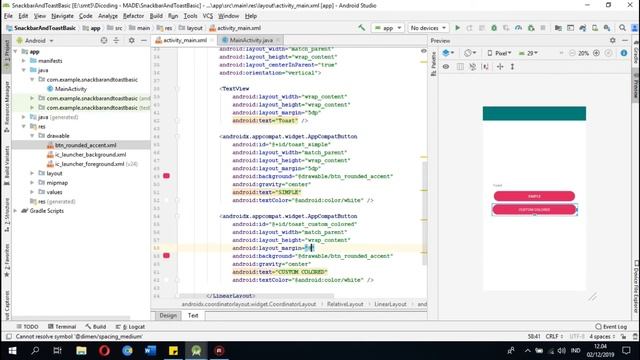Toggle the autoconnect magnet icon in Preview
Viewport: 640px width, 360px height.
473,67
